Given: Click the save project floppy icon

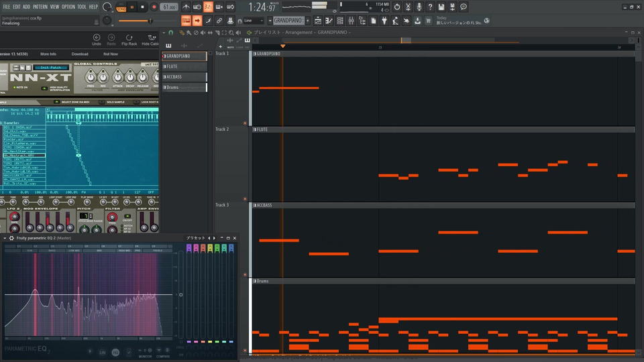Looking at the screenshot, I should click(441, 7).
